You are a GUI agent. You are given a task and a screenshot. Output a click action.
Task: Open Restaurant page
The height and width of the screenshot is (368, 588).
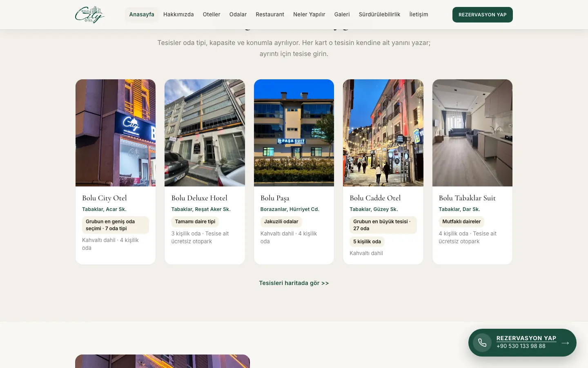pyautogui.click(x=270, y=14)
